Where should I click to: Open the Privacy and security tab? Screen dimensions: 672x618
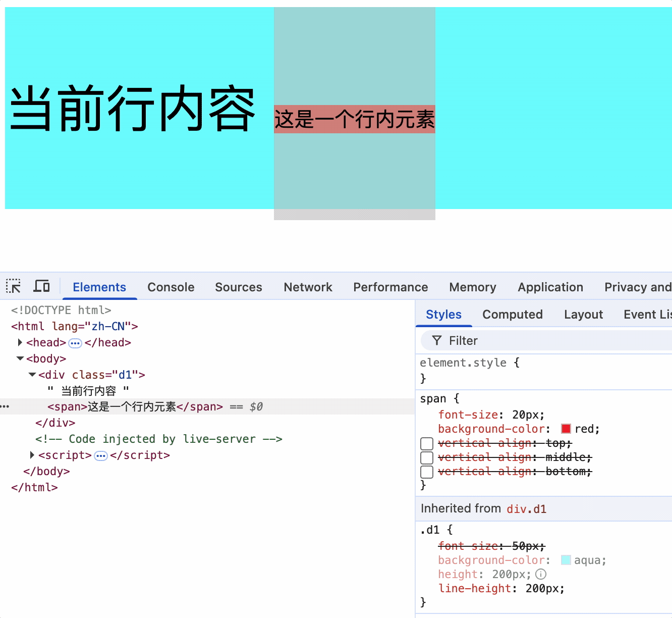coord(638,287)
